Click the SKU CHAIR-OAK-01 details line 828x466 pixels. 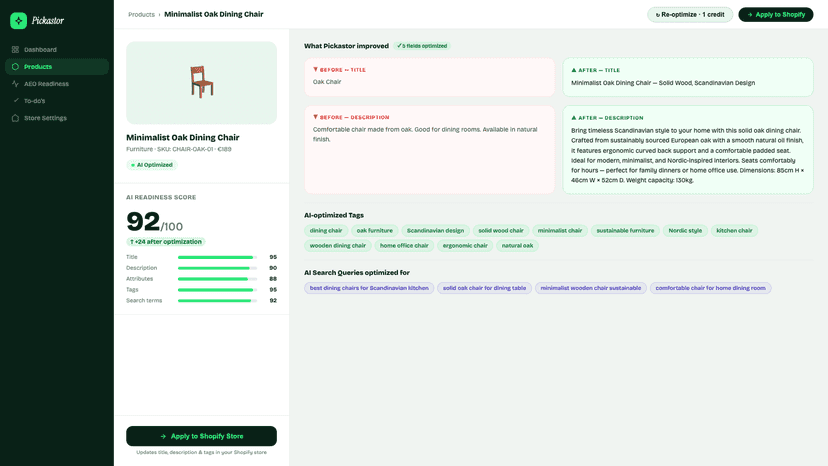178,149
